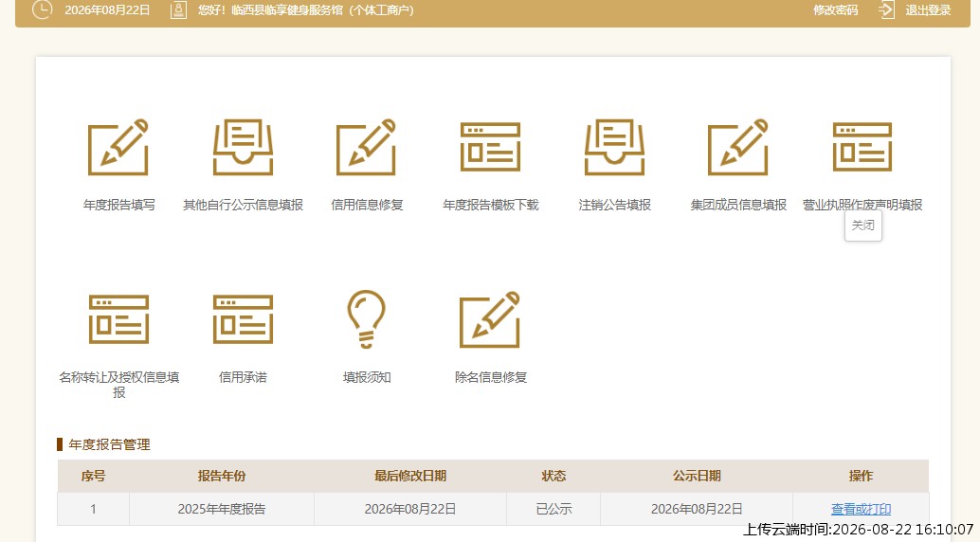Open the 信用承诺 window icon
This screenshot has height=542, width=980.
tap(244, 319)
